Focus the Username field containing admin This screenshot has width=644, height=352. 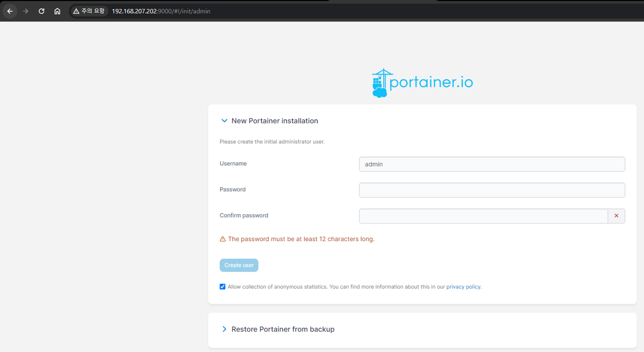click(492, 164)
